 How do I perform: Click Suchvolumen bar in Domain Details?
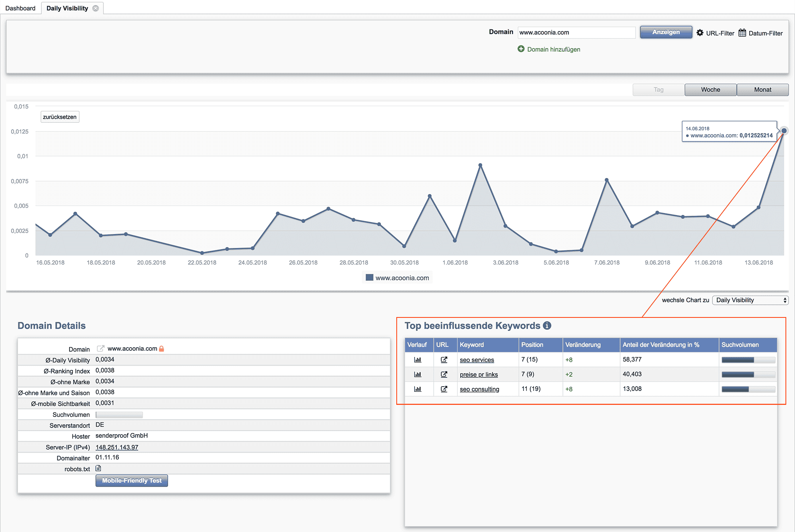(x=119, y=415)
